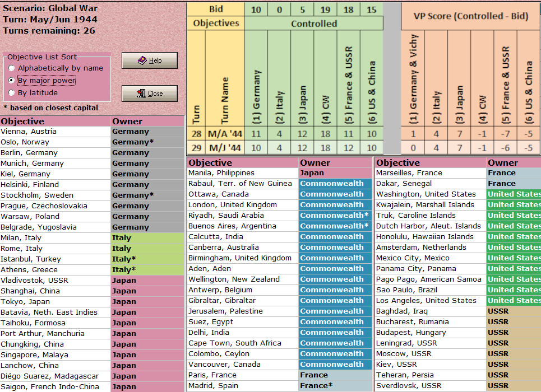Click the M/A '44 turn name cell
The width and height of the screenshot is (541, 392).
point(225,134)
